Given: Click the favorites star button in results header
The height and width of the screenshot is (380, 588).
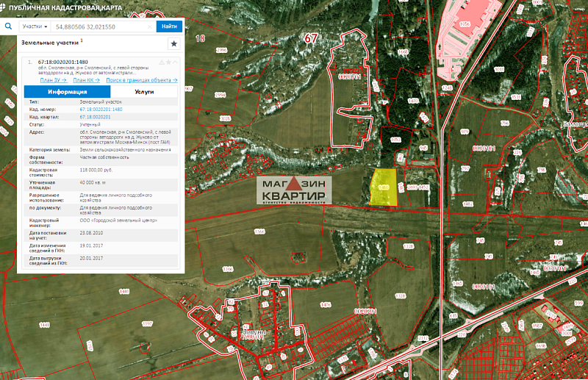Looking at the screenshot, I should coord(173,43).
